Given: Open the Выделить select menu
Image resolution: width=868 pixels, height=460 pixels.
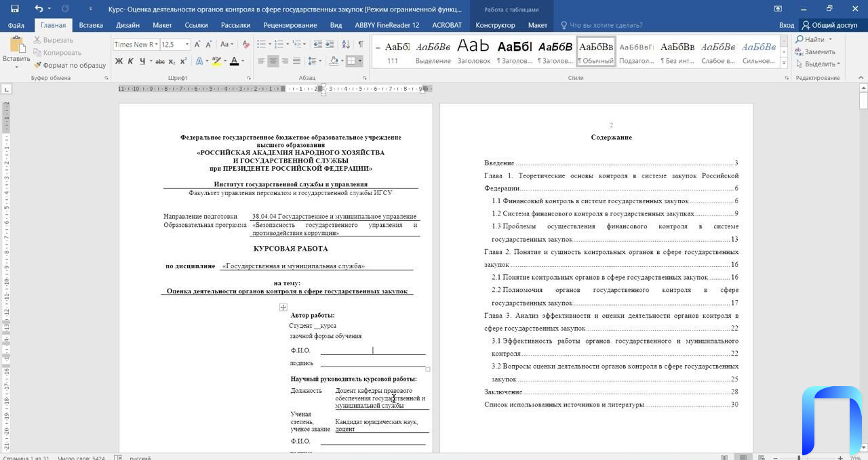Looking at the screenshot, I should pos(818,64).
